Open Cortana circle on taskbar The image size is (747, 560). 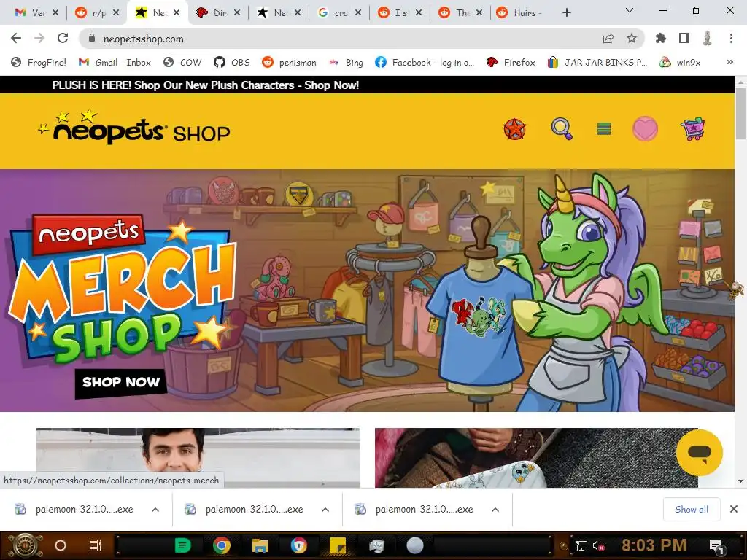61,545
